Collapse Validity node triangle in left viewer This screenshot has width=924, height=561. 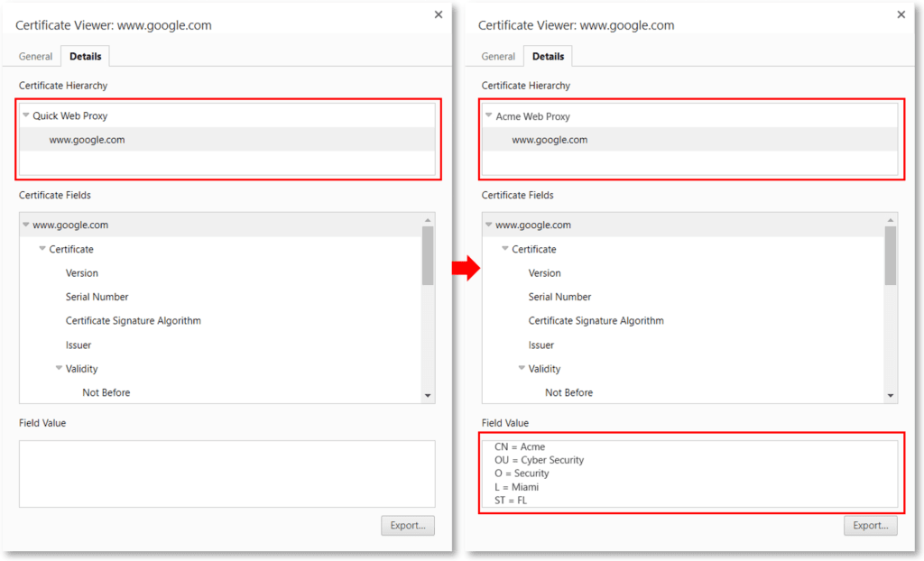tap(59, 368)
